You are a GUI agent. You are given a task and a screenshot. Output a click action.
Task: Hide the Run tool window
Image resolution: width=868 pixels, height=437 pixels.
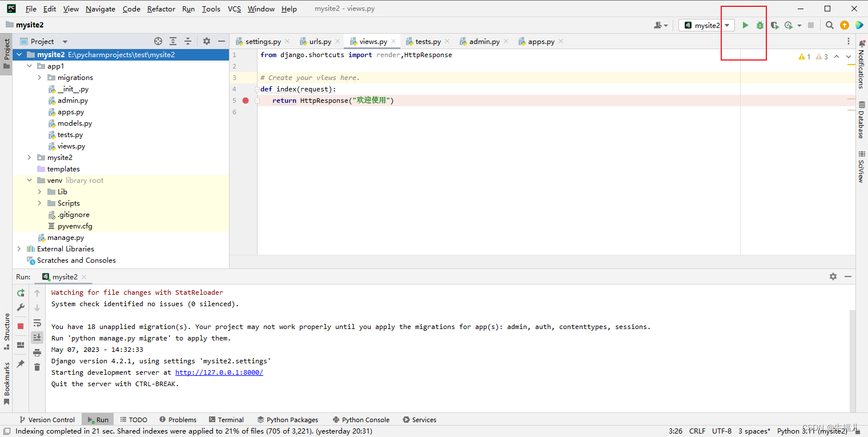pyautogui.click(x=848, y=276)
